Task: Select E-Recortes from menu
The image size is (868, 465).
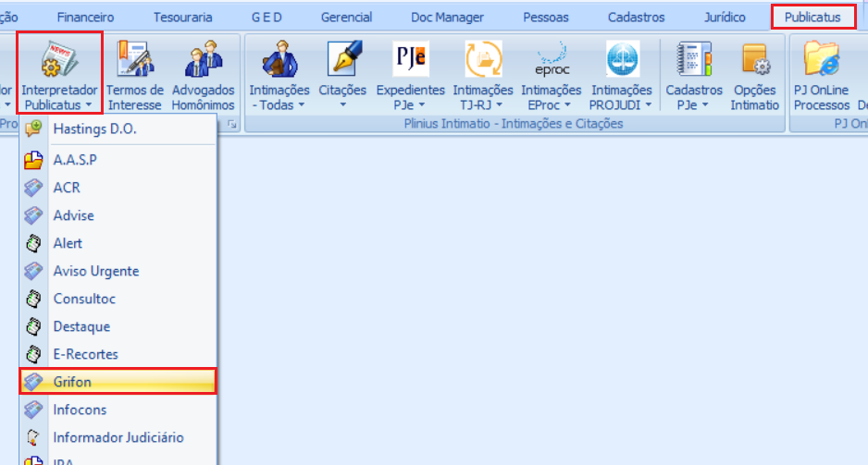Action: 118,354
